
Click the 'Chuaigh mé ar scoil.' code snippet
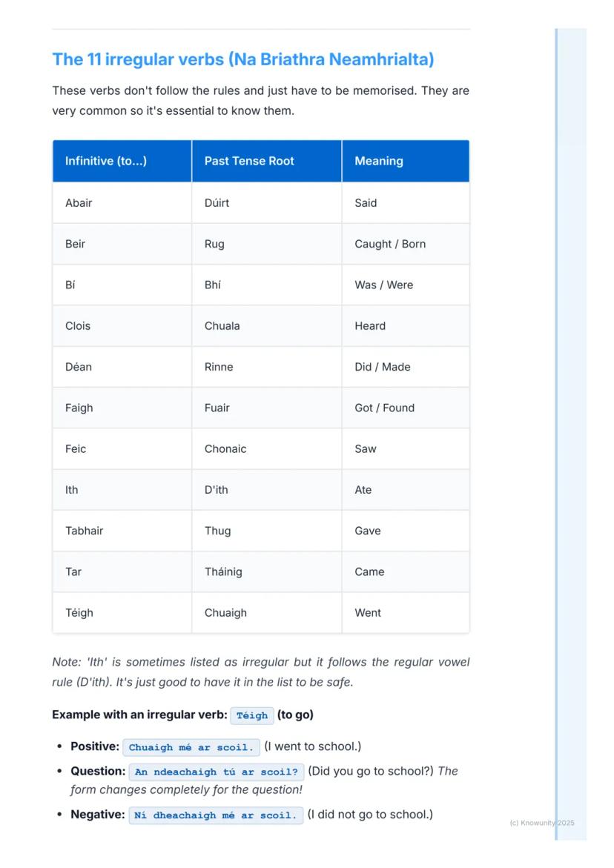pyautogui.click(x=191, y=747)
